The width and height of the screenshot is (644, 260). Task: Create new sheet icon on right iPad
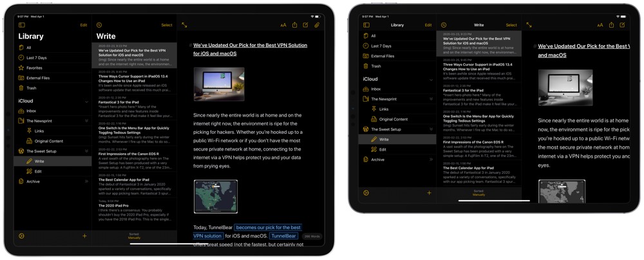pos(623,25)
